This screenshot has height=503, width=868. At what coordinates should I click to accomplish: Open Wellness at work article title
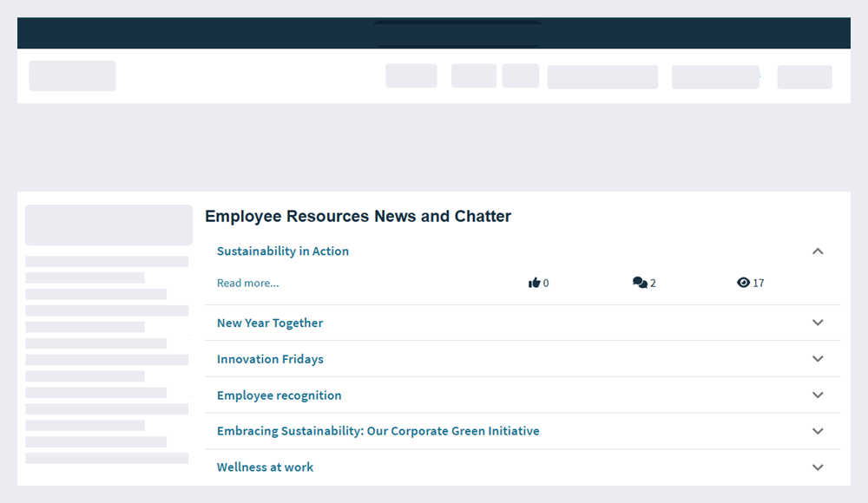[265, 467]
